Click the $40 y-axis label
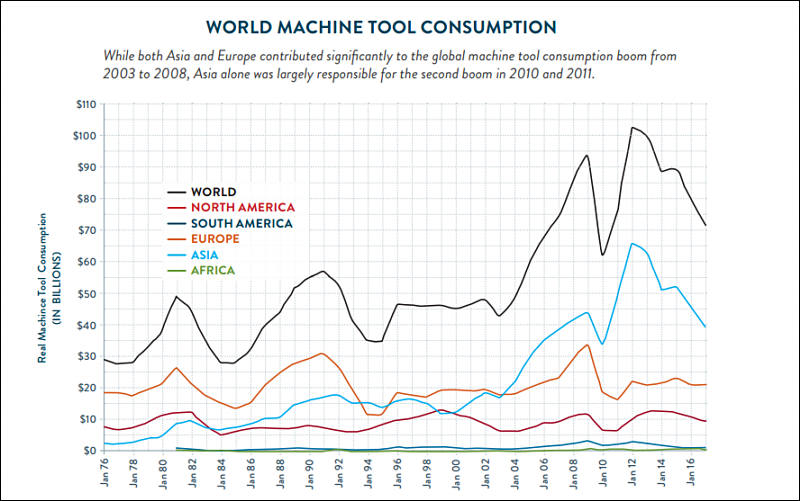The width and height of the screenshot is (800, 501). pyautogui.click(x=87, y=325)
